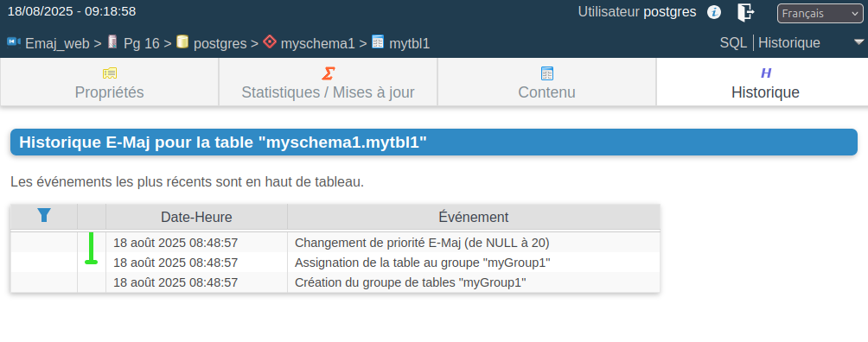Click the Propriétés tab icon
Image resolution: width=868 pixels, height=342 pixels.
tap(110, 73)
